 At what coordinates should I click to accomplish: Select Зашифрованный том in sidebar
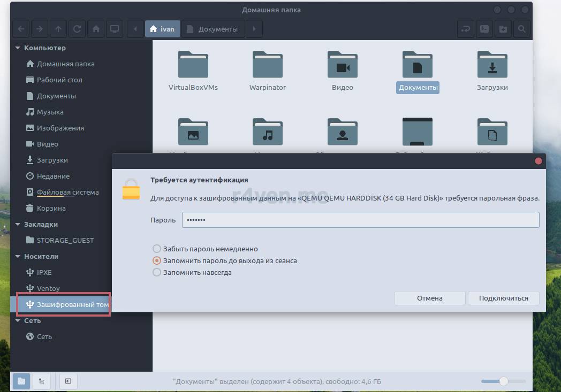pos(72,304)
